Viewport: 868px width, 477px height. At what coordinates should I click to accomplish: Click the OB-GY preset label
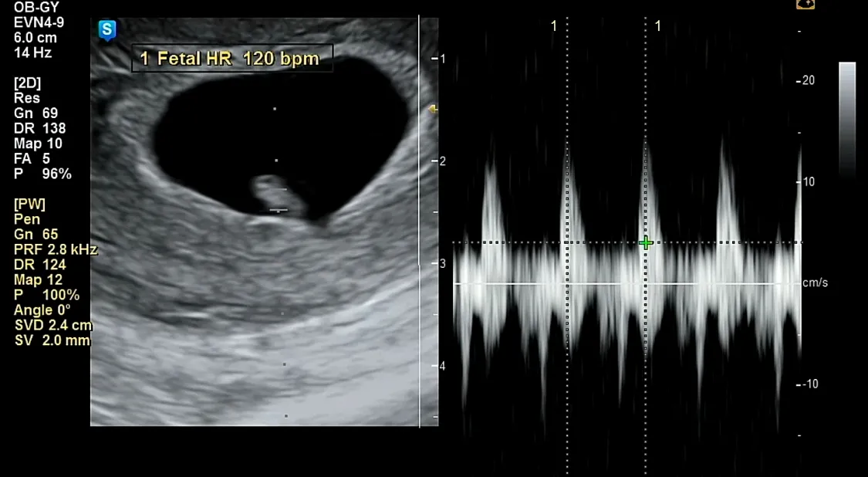tap(37, 8)
